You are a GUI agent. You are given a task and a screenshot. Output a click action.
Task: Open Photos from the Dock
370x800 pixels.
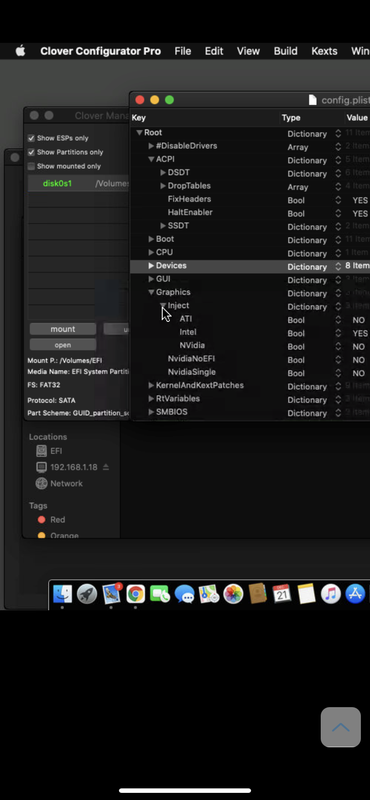[x=233, y=594]
